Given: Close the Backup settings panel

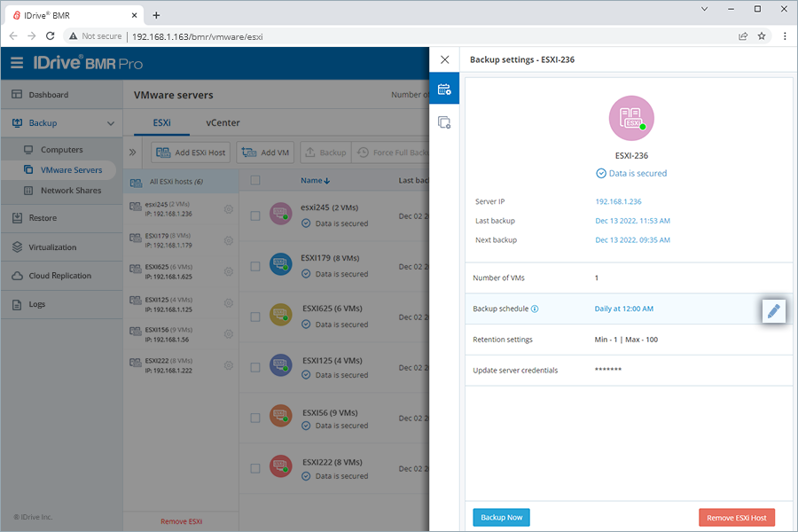Looking at the screenshot, I should pos(445,59).
